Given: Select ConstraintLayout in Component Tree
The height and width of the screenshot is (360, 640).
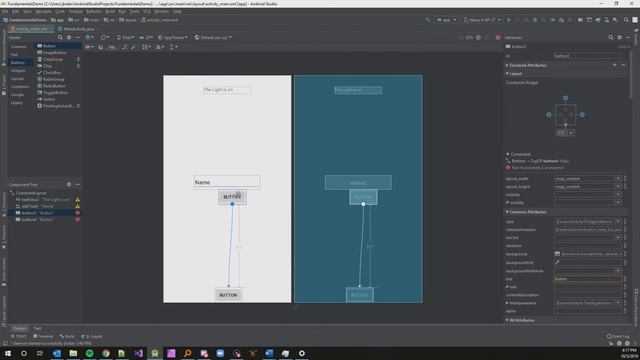Looking at the screenshot, I should (x=31, y=193).
